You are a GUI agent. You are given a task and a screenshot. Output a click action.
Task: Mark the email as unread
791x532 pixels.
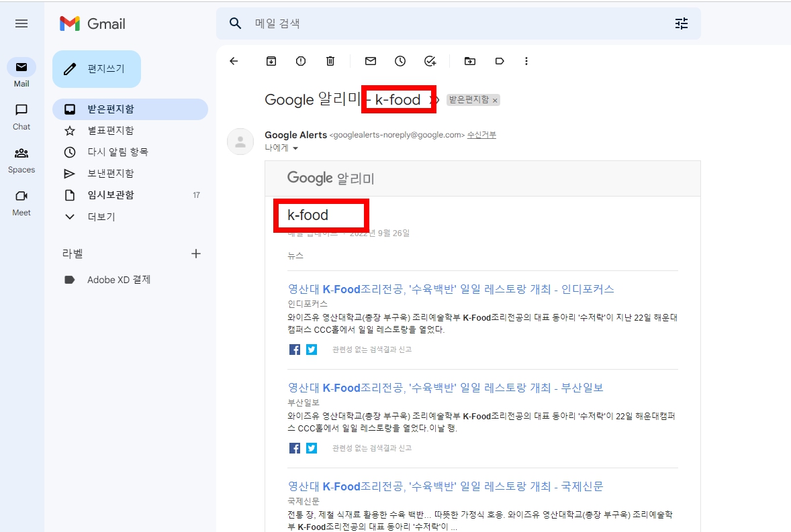[370, 60]
